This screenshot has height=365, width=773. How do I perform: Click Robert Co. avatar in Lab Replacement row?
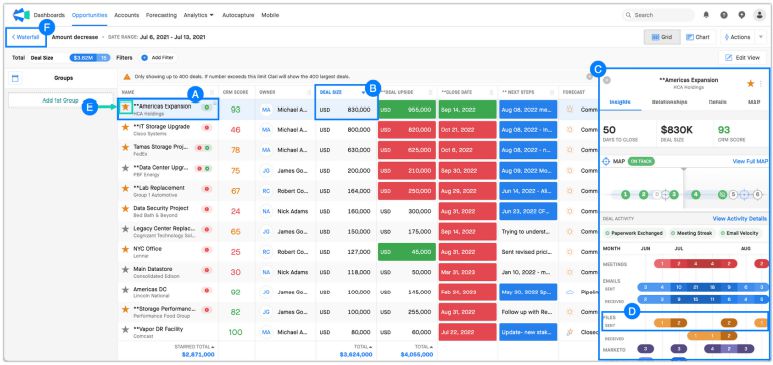point(266,191)
